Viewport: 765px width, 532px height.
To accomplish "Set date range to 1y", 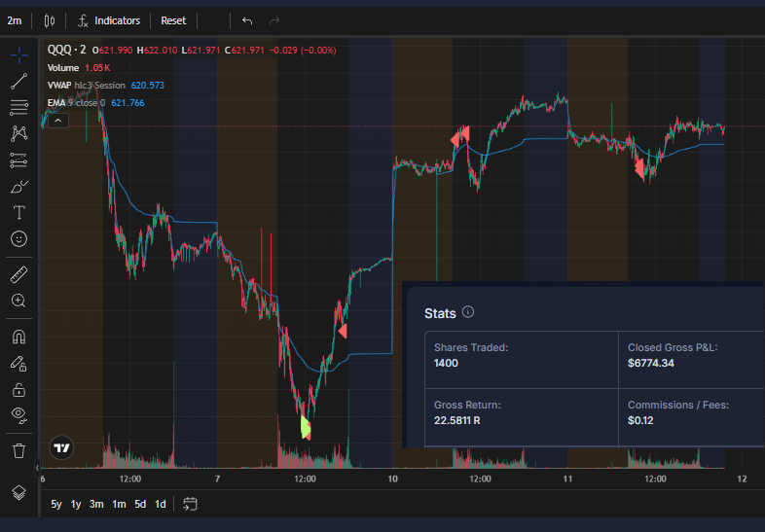I will [x=76, y=504].
